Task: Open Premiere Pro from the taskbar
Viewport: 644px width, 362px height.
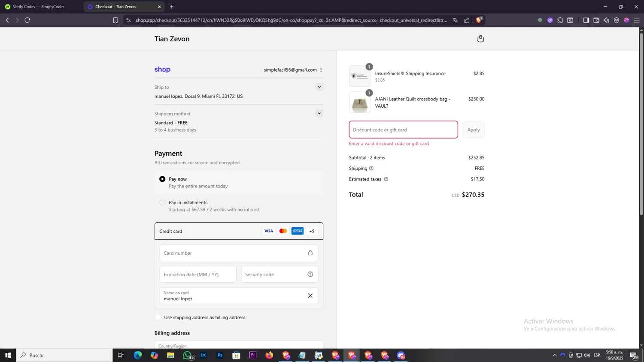Action: point(253,355)
